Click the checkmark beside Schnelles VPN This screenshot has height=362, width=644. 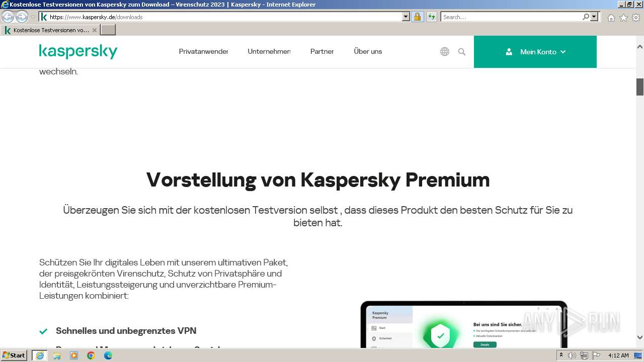pyautogui.click(x=43, y=331)
